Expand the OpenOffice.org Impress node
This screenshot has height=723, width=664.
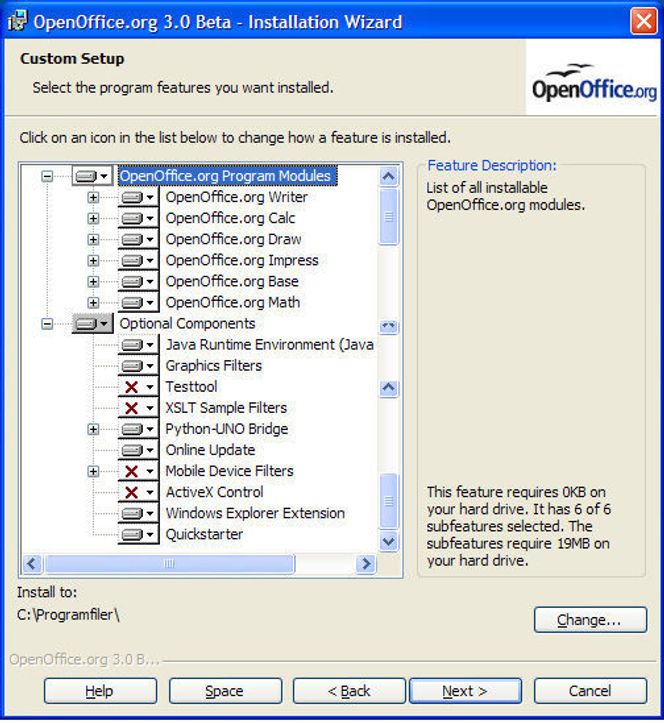[x=93, y=261]
